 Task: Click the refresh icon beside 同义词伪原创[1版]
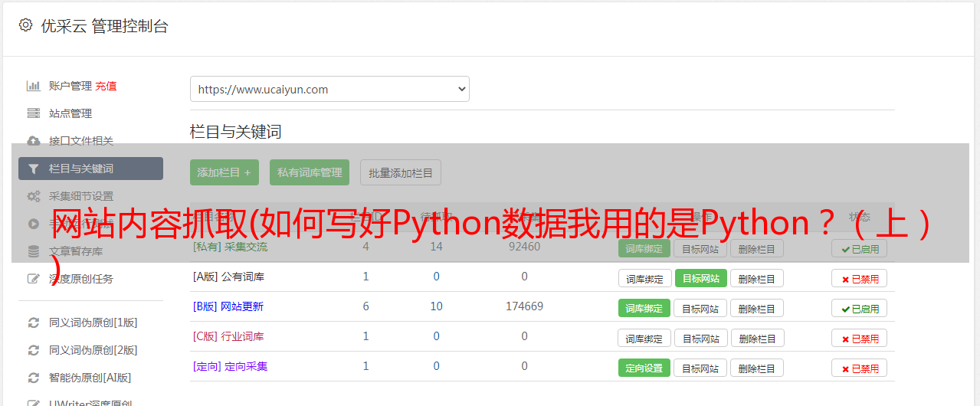click(33, 323)
